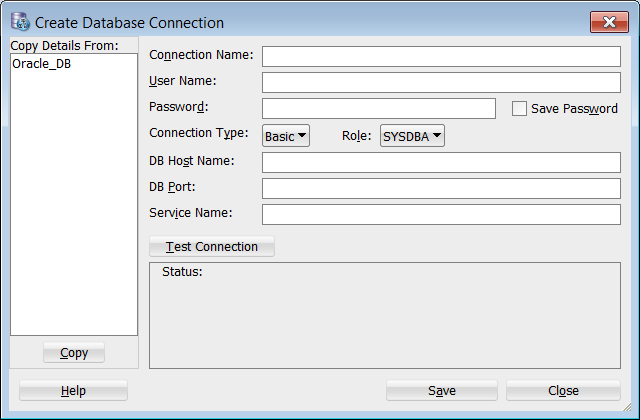Click the Save button

tap(442, 391)
